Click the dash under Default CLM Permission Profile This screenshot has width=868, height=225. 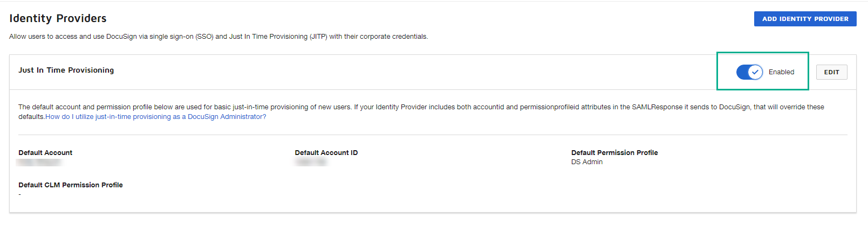click(20, 194)
